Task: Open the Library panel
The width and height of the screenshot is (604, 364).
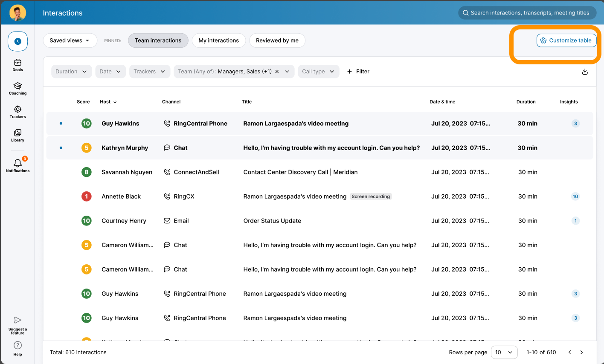Action: (17, 135)
